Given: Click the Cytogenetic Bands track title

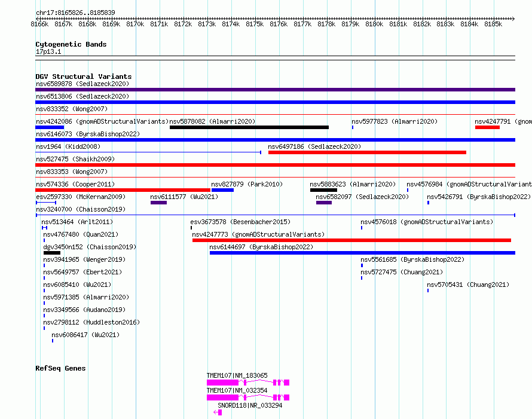Looking at the screenshot, I should pyautogui.click(x=71, y=44).
